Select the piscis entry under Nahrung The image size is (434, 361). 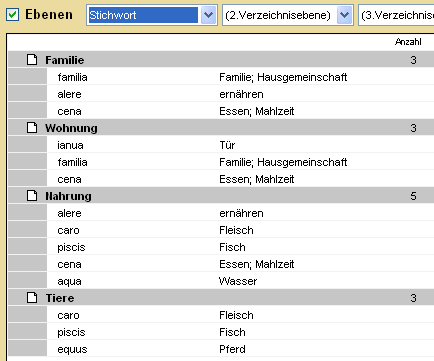coord(240,247)
